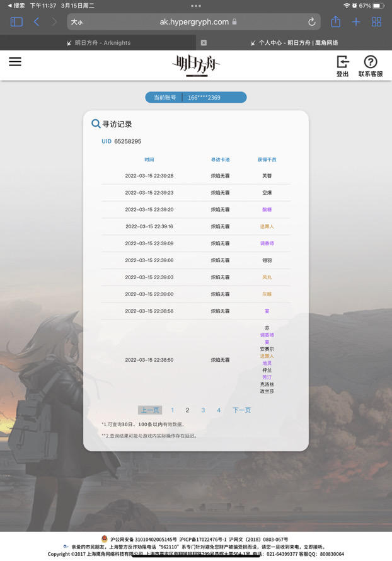Select the 2022-03-15 22:39:23 timestamp
Image resolution: width=392 pixels, height=561 pixels.
coord(149,192)
